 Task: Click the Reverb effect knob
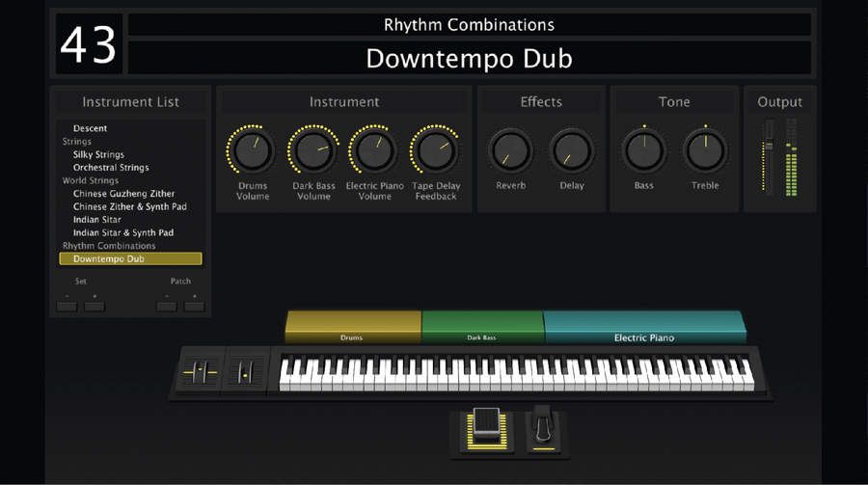[x=510, y=150]
